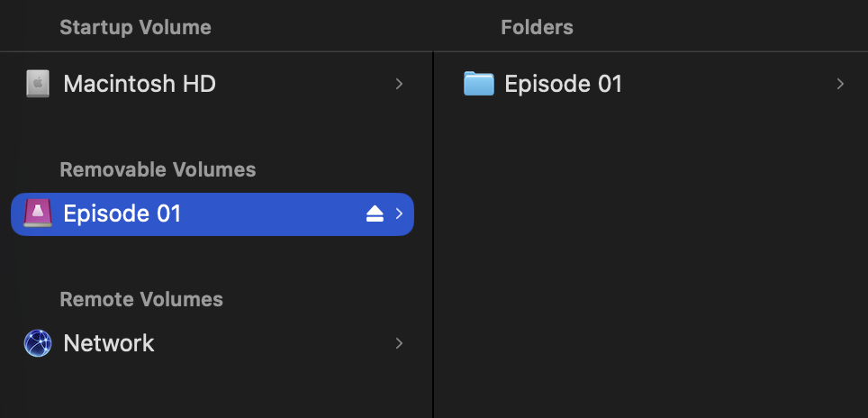Select the Episode 01 folder name

[564, 84]
